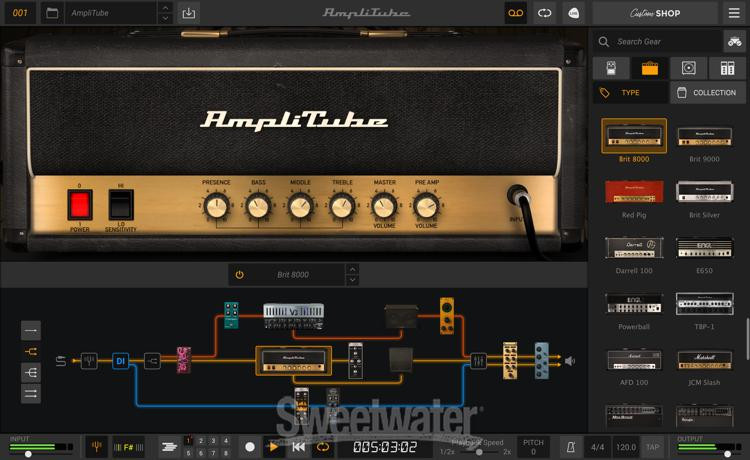This screenshot has width=750, height=460.
Task: Click the Search Gear field
Action: coord(658,42)
